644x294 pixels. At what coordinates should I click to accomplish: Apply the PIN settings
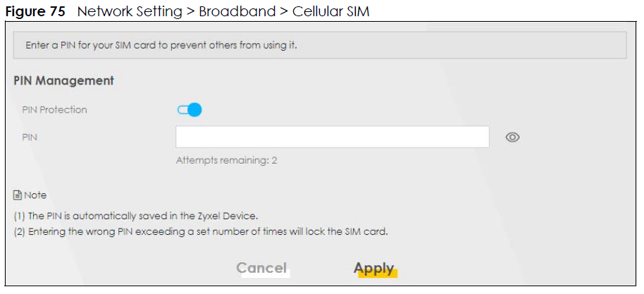[x=374, y=268]
